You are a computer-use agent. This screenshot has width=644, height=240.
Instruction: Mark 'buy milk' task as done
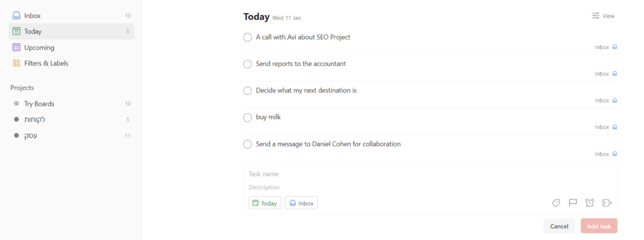coord(247,118)
